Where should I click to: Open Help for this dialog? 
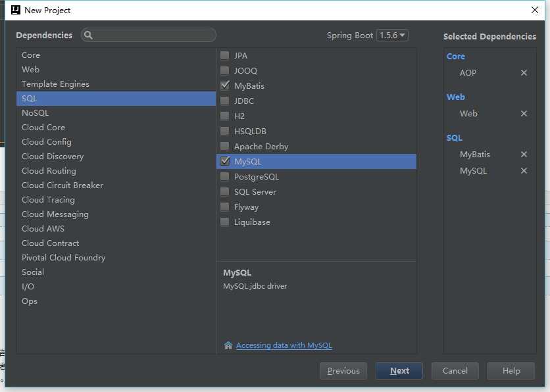(511, 370)
